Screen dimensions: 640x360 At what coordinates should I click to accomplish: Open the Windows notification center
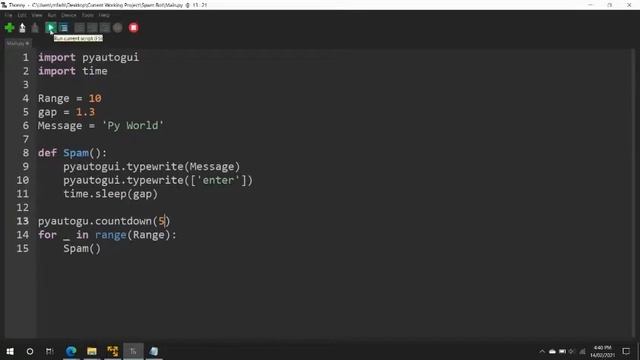tap(626, 351)
